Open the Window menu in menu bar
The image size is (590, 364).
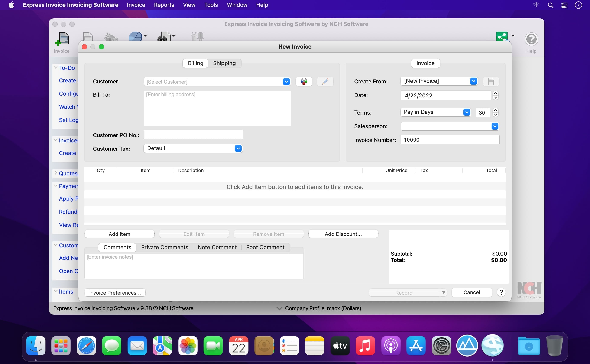[237, 5]
